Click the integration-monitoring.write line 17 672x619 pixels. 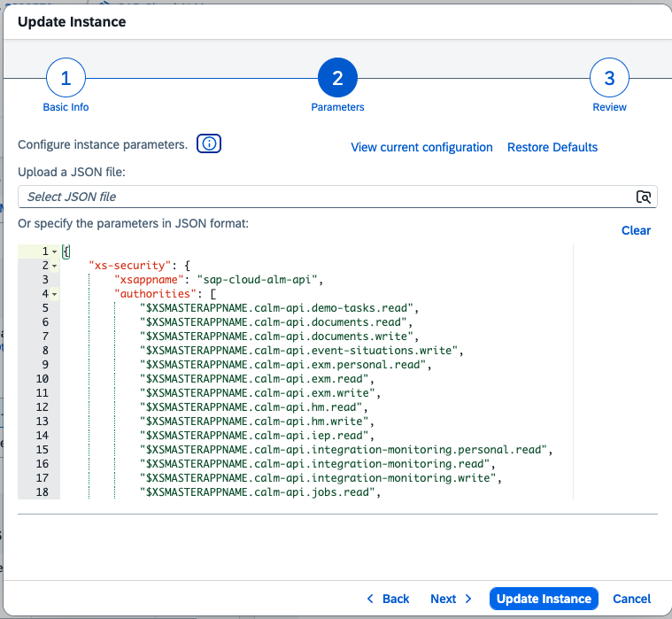[x=321, y=477]
